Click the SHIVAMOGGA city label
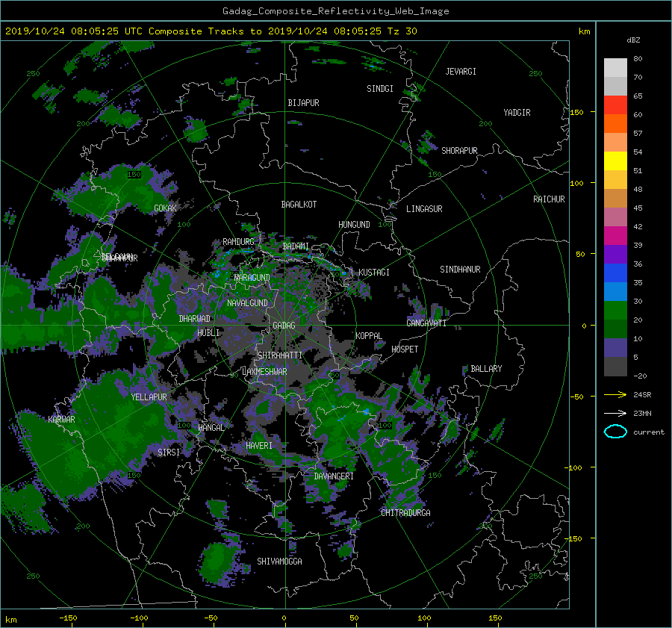Image resolution: width=672 pixels, height=628 pixels. 279,562
